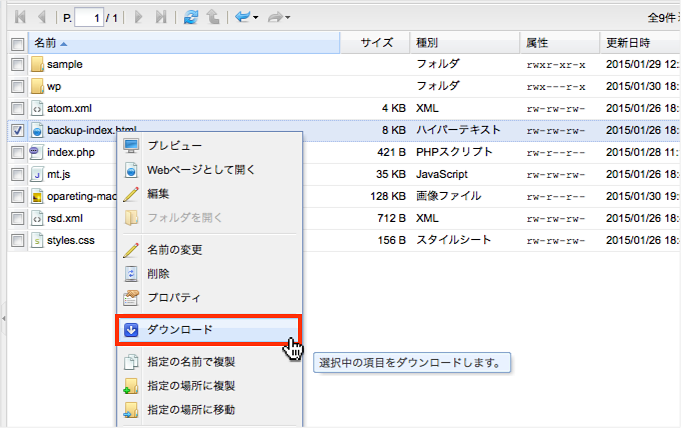Sort by サイズ column header
This screenshot has height=428, width=681.
coord(375,43)
